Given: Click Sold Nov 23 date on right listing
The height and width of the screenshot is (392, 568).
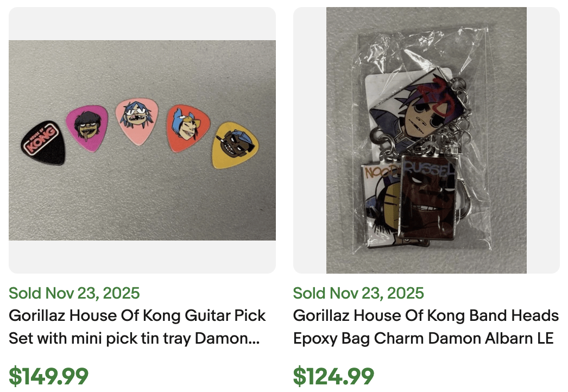Looking at the screenshot, I should tap(358, 293).
